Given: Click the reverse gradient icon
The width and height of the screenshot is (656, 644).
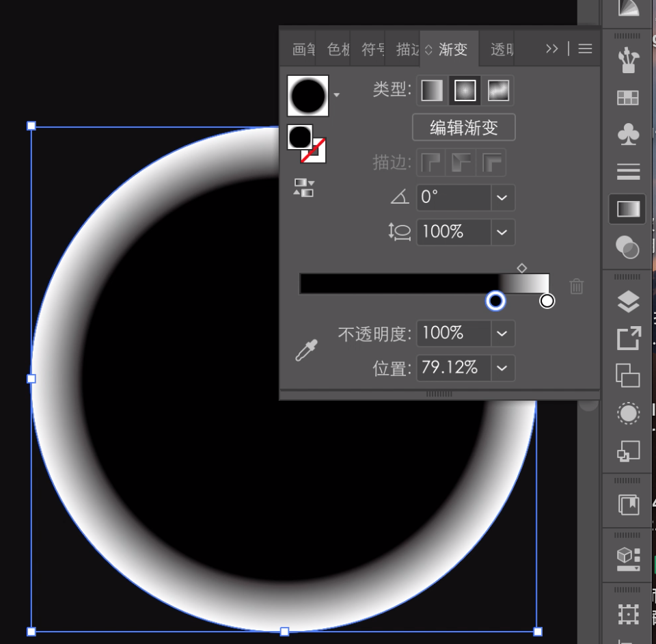Looking at the screenshot, I should pyautogui.click(x=303, y=187).
